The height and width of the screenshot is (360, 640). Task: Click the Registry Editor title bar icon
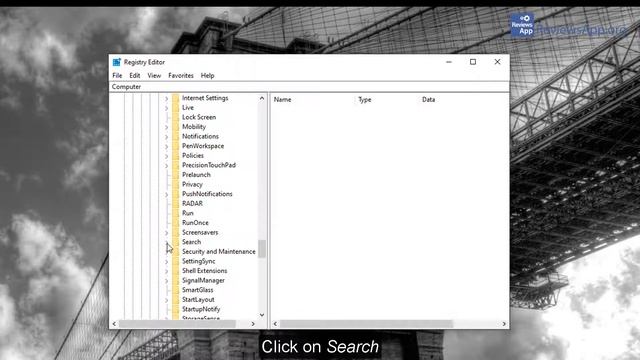117,62
